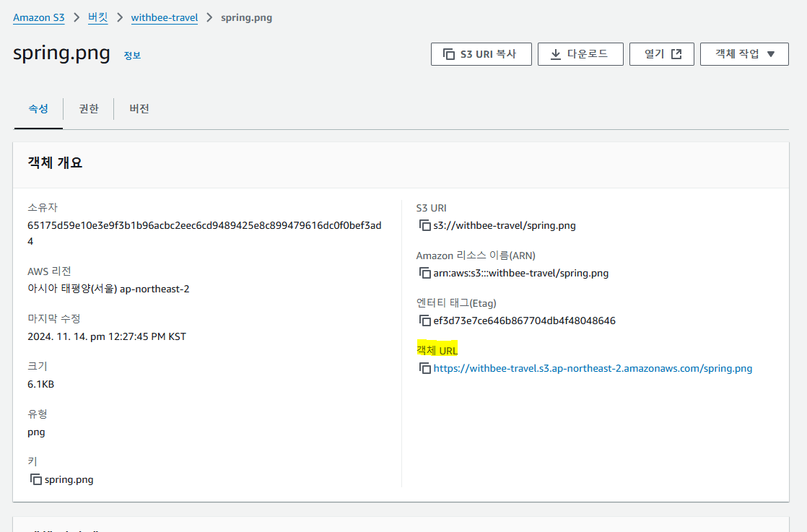Viewport: 807px width, 532px height.
Task: Switch to the 권한 tab
Action: [89, 108]
